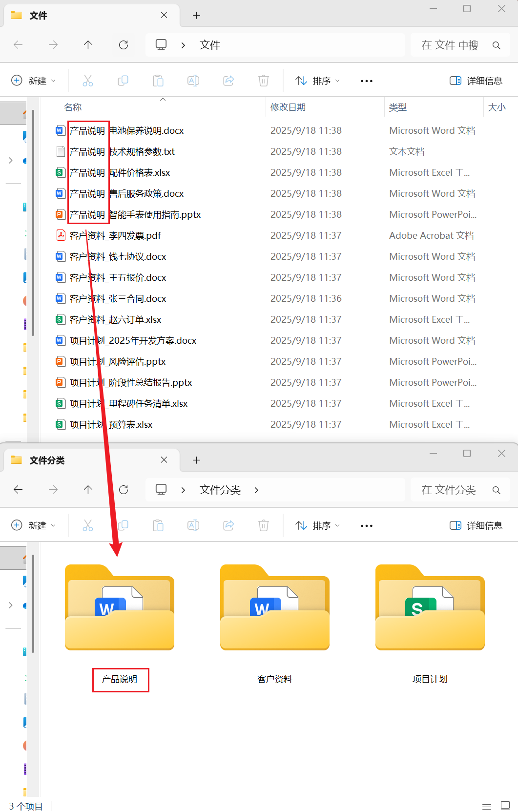Click Copy icon in 文件 window toolbar
The height and width of the screenshot is (812, 518).
pos(123,81)
